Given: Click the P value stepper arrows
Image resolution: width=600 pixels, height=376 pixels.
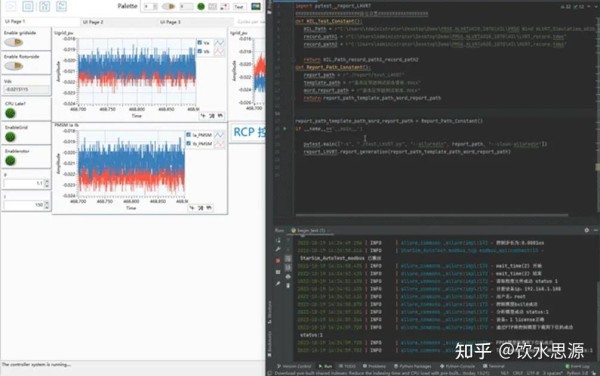Looking at the screenshot, I should (47, 183).
